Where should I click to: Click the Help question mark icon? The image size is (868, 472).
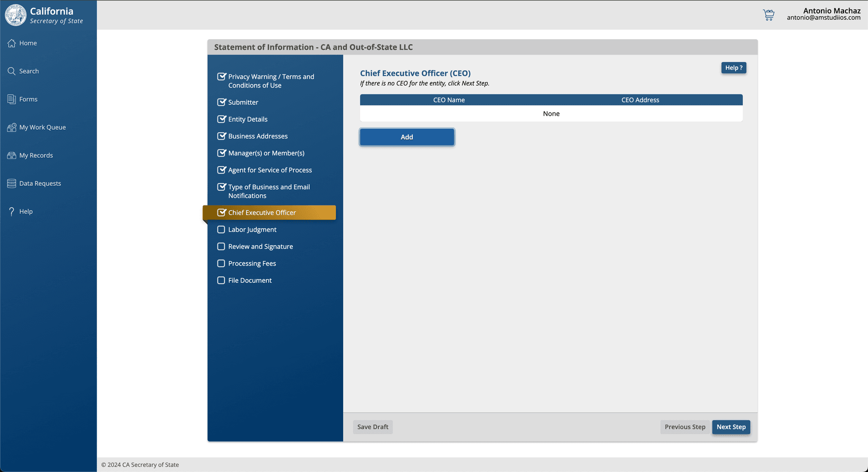[12, 211]
